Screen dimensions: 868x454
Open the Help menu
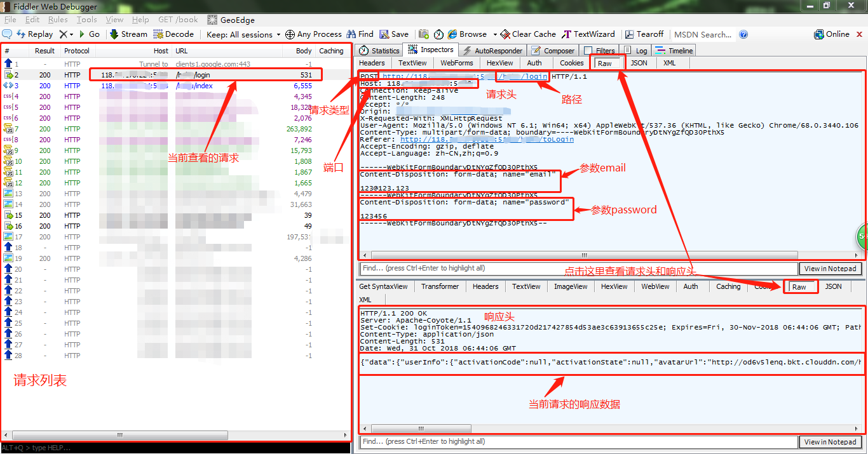coord(140,20)
